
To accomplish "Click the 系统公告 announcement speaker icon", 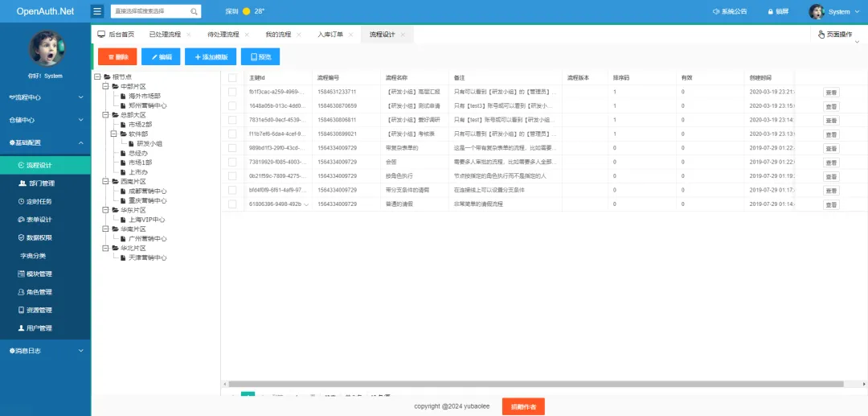I will (715, 12).
